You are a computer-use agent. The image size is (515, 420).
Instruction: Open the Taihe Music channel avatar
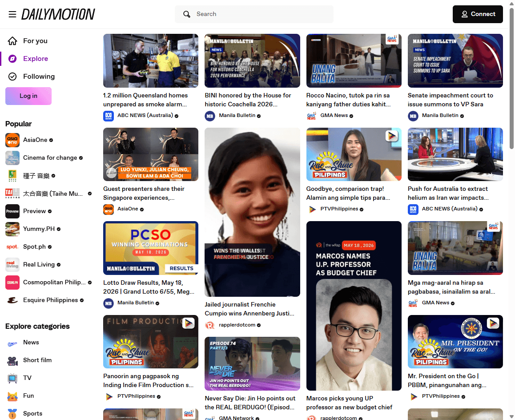[x=12, y=194]
